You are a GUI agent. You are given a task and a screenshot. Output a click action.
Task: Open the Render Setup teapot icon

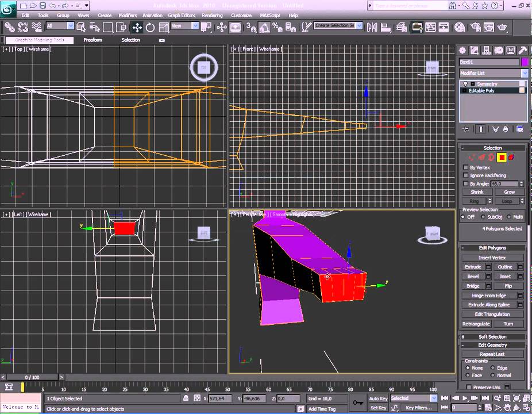(x=476, y=27)
